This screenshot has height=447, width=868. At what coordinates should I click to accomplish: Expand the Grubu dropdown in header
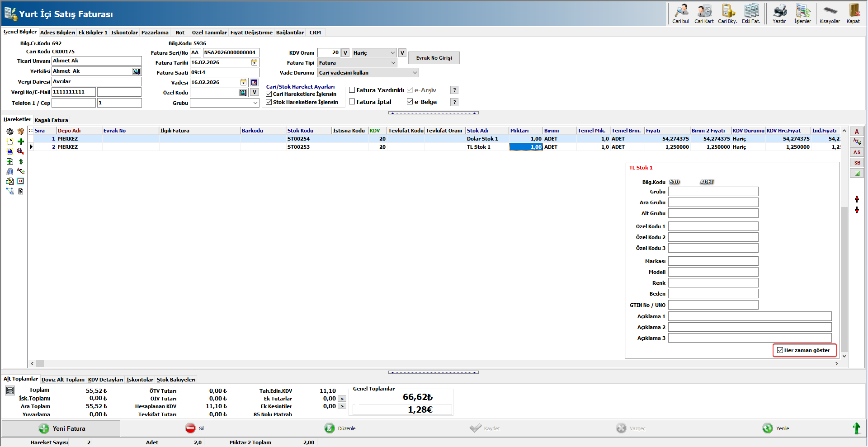click(x=255, y=103)
